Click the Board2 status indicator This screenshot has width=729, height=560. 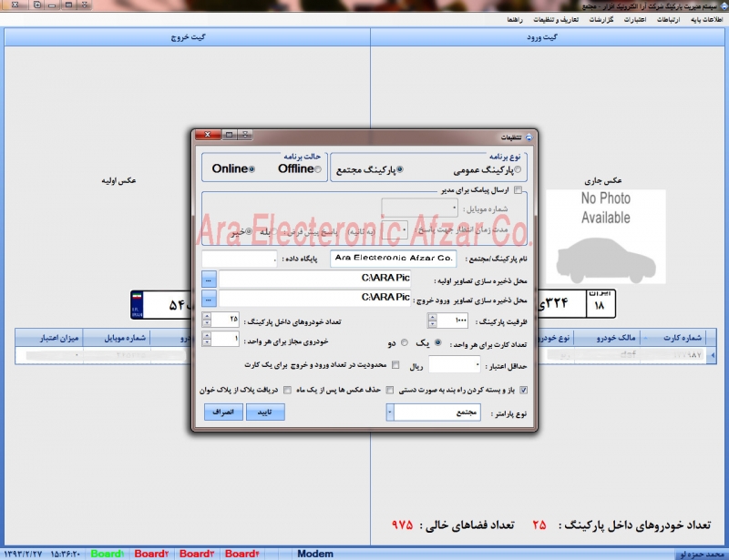pos(151,554)
